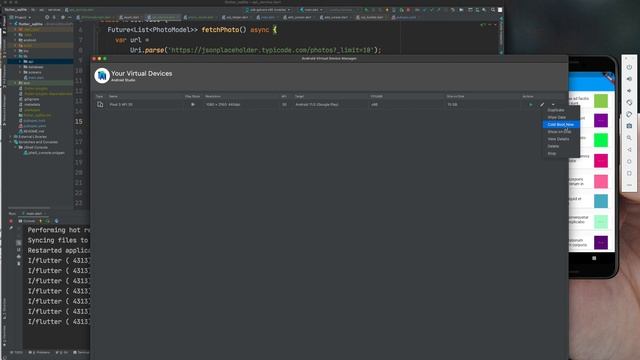This screenshot has width=640, height=360.
Task: Expand the External Libraries tree node
Action: click(x=11, y=137)
